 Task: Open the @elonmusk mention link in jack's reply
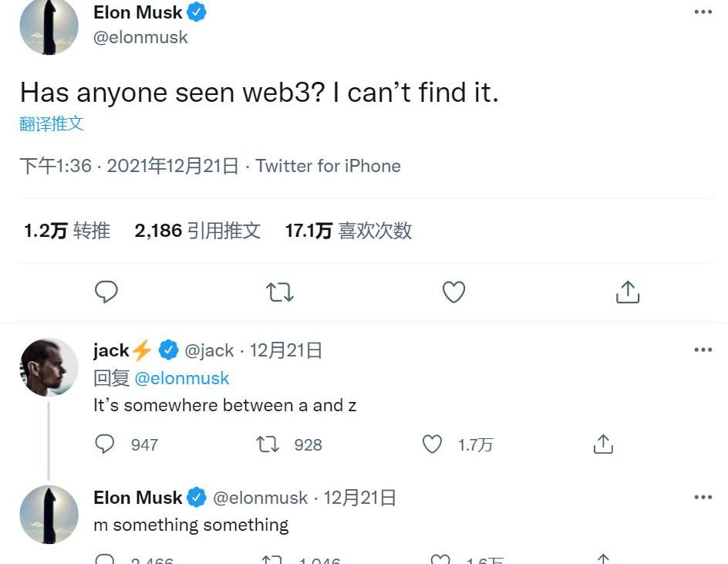[182, 378]
